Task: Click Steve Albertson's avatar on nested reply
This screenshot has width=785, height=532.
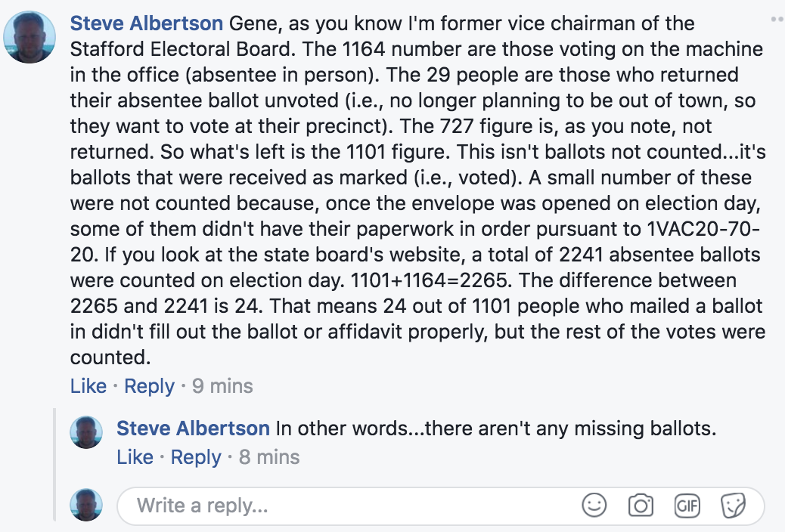Action: coord(86,432)
